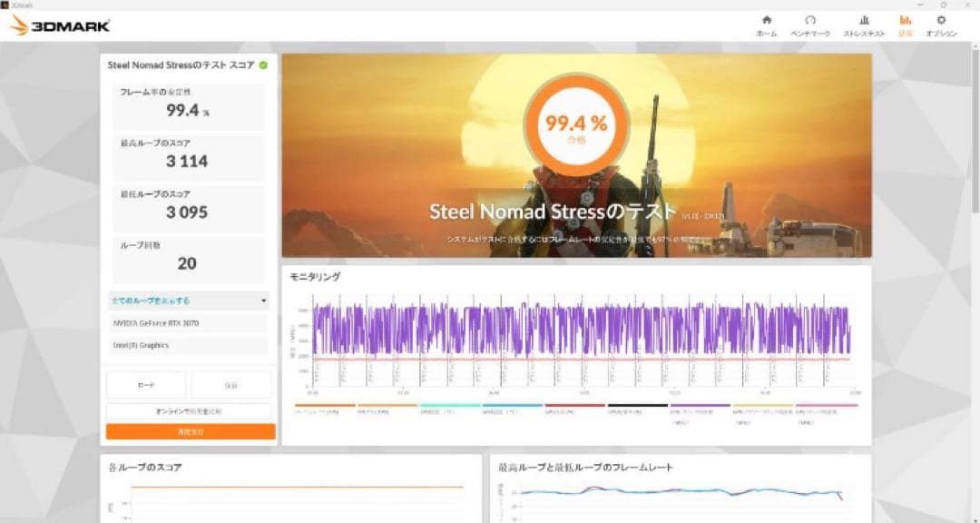Click the green checkmark beside Steel Nomad Stress score
Screen dimensions: 980x523
(x=263, y=64)
